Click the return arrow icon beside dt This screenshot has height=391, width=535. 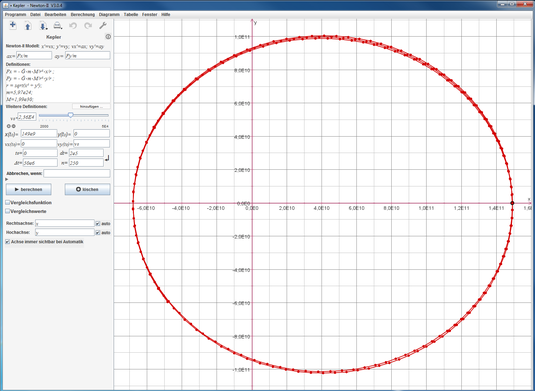coord(107,158)
